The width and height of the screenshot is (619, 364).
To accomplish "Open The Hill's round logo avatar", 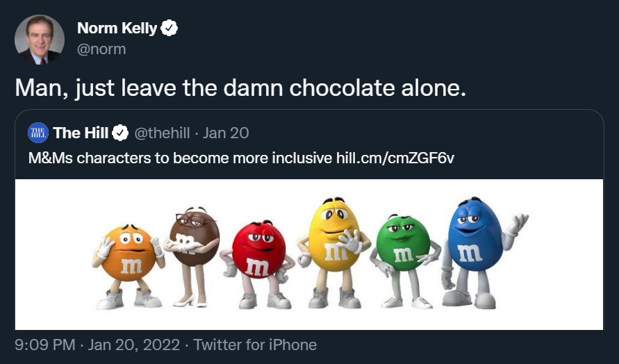I will point(38,133).
